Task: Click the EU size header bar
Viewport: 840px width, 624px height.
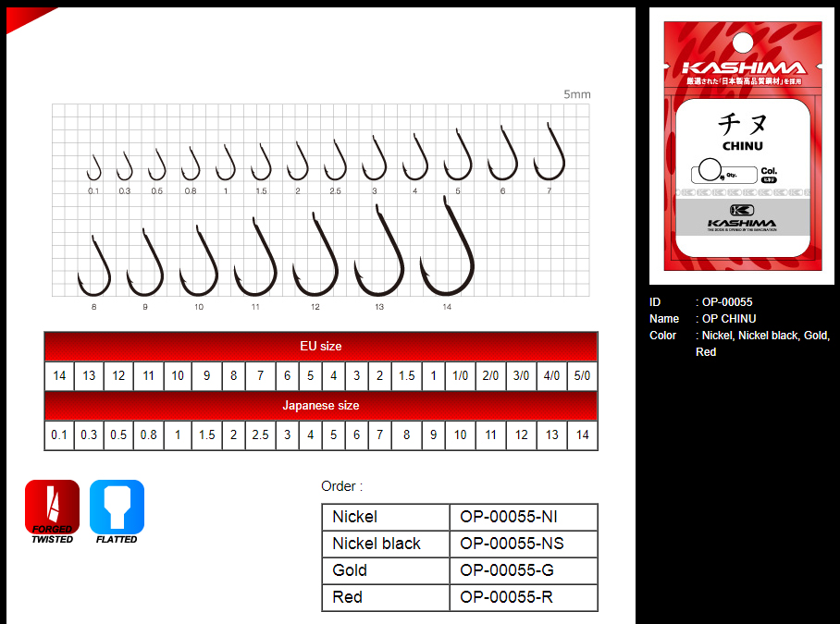Action: pos(321,347)
